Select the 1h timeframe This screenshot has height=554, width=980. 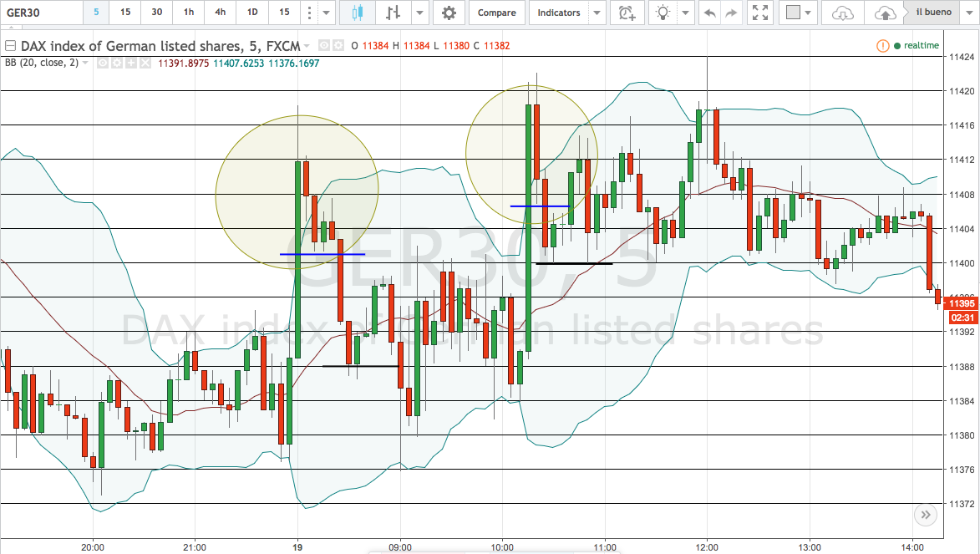click(x=189, y=13)
